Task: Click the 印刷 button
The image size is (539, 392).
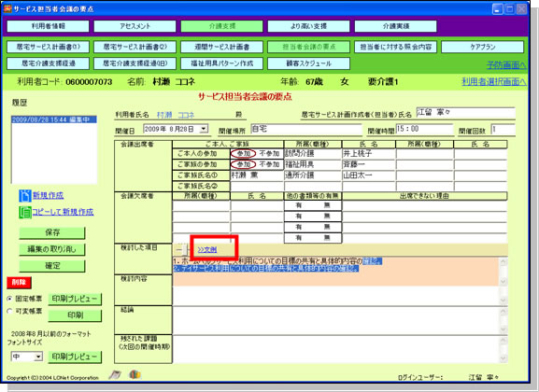Action: coord(75,315)
